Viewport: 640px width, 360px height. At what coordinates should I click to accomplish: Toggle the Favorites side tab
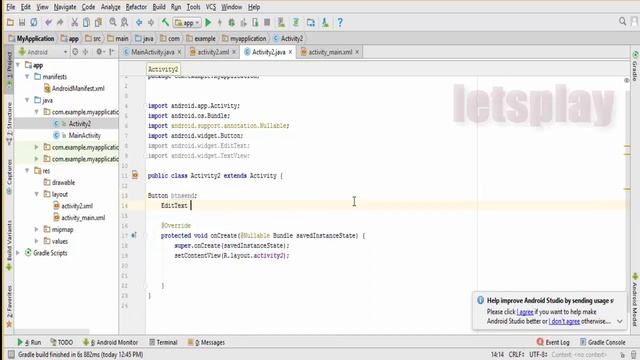point(9,306)
